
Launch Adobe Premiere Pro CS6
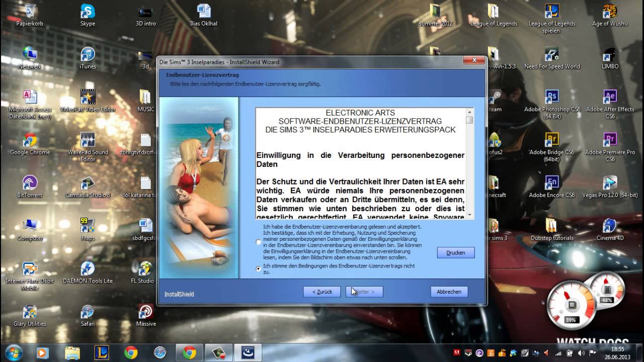click(610, 147)
